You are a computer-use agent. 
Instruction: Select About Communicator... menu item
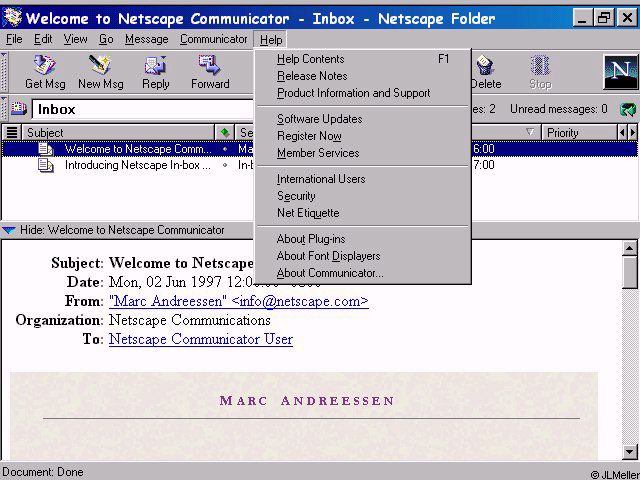[x=363, y=273]
